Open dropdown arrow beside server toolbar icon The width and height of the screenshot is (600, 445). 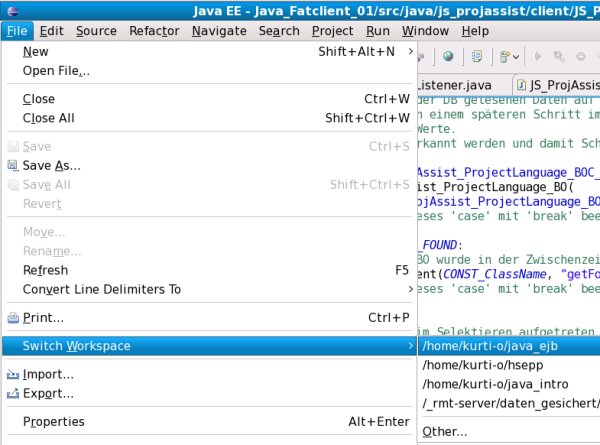(x=518, y=56)
